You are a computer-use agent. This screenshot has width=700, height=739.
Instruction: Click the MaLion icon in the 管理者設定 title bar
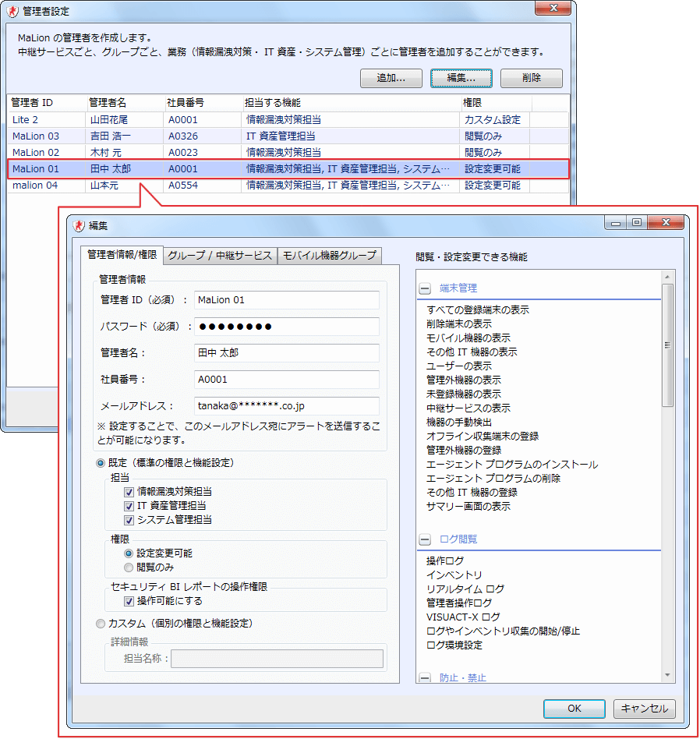click(x=13, y=11)
